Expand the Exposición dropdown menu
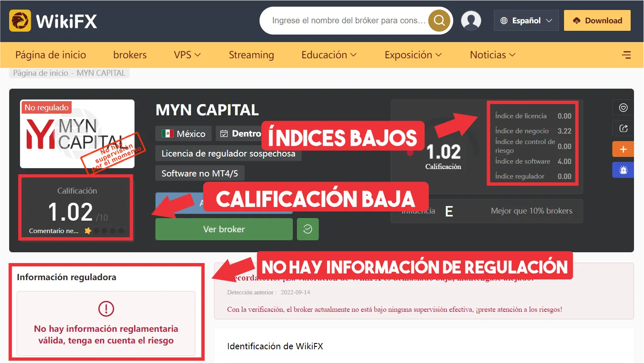 pyautogui.click(x=413, y=55)
